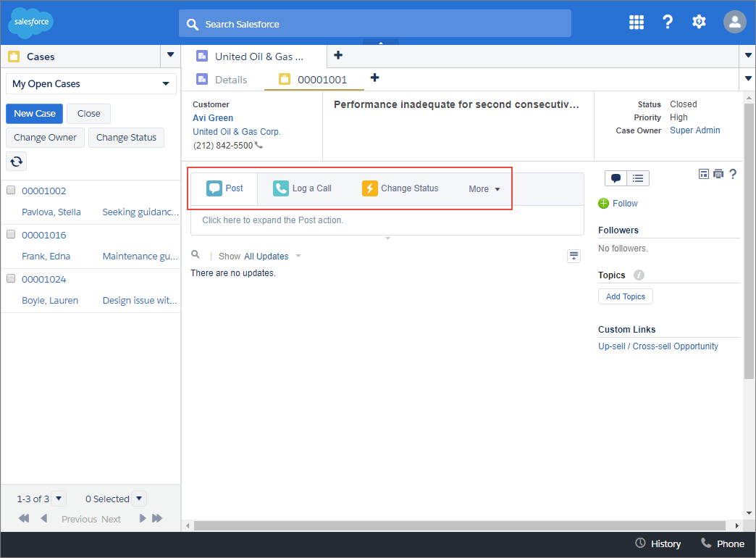This screenshot has width=756, height=558.
Task: Expand the More actions dropdown
Action: (484, 188)
